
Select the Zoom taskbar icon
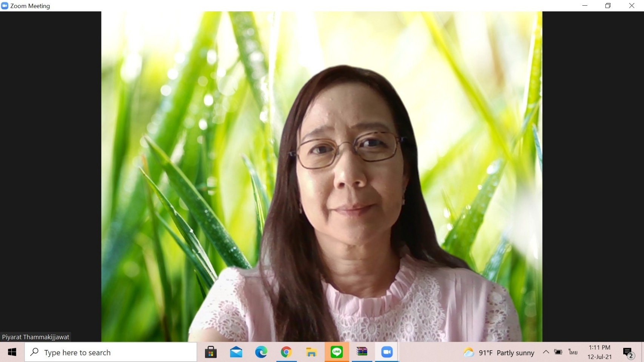(387, 352)
